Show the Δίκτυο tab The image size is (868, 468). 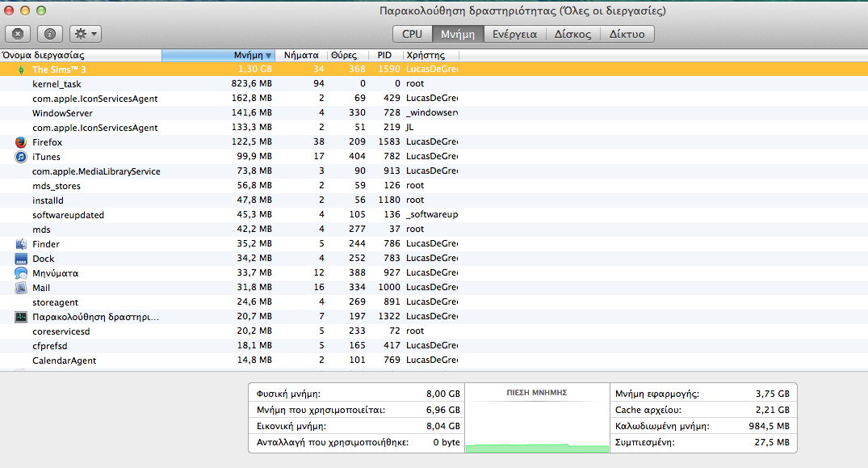point(627,34)
